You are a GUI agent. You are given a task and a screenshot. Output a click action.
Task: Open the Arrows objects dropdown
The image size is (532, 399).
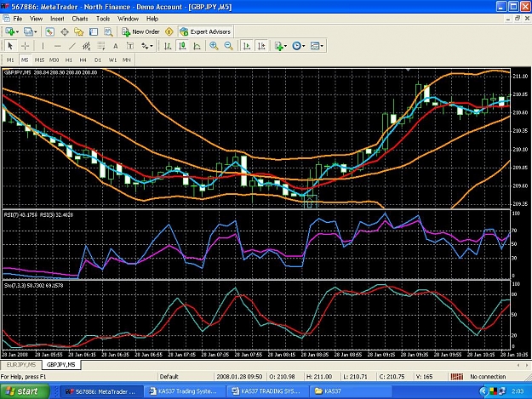click(x=147, y=46)
